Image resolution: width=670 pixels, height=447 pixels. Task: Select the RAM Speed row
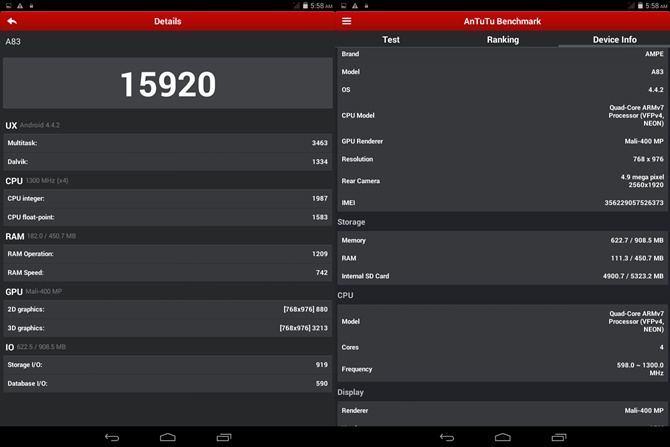pos(168,273)
